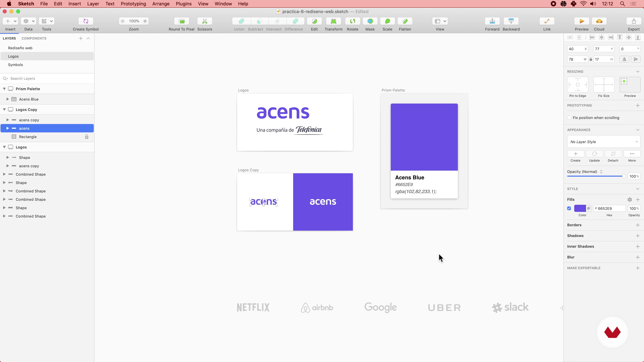Click the Search Layers field
Image resolution: width=644 pixels, height=362 pixels.
47,78
